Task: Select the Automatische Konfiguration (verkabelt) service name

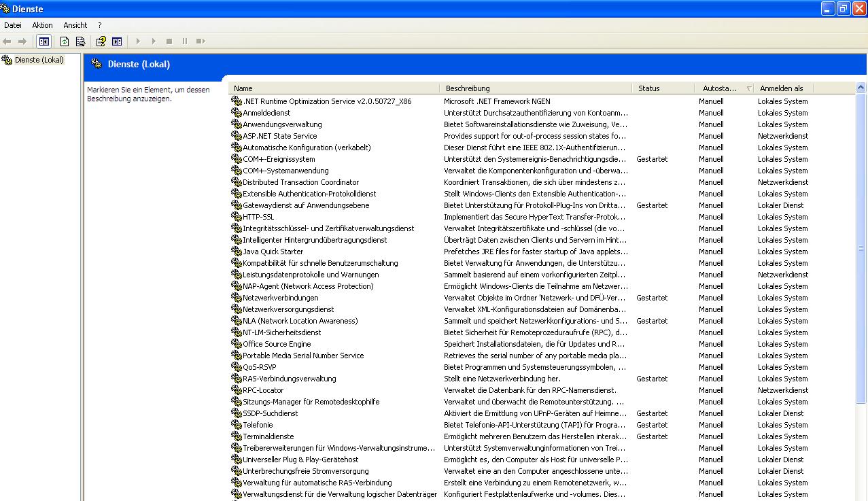Action: click(x=307, y=148)
